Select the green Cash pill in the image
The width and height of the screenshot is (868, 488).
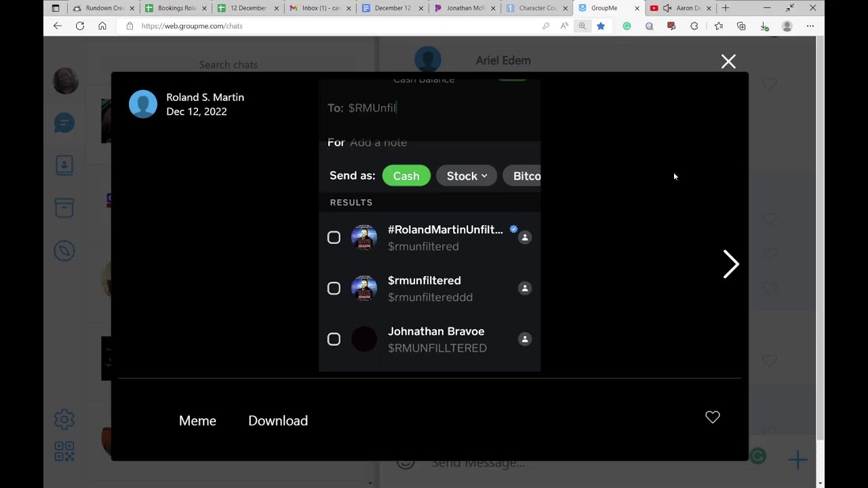pos(406,176)
